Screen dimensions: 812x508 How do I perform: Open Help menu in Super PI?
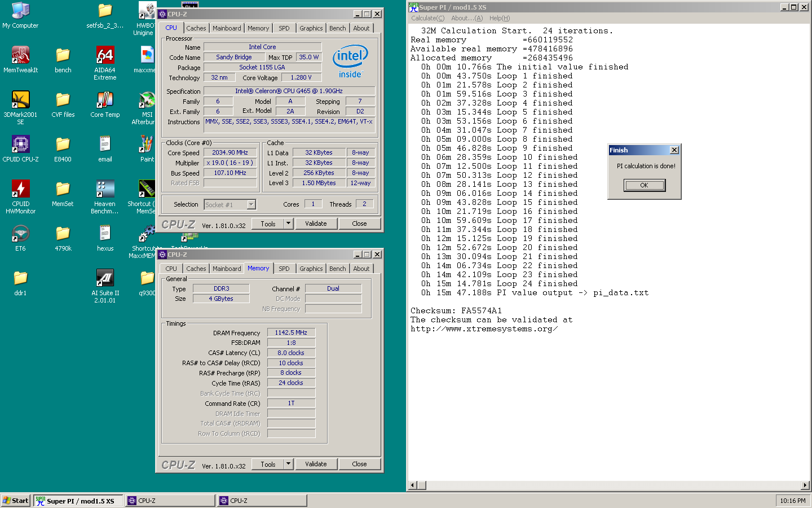pyautogui.click(x=500, y=18)
